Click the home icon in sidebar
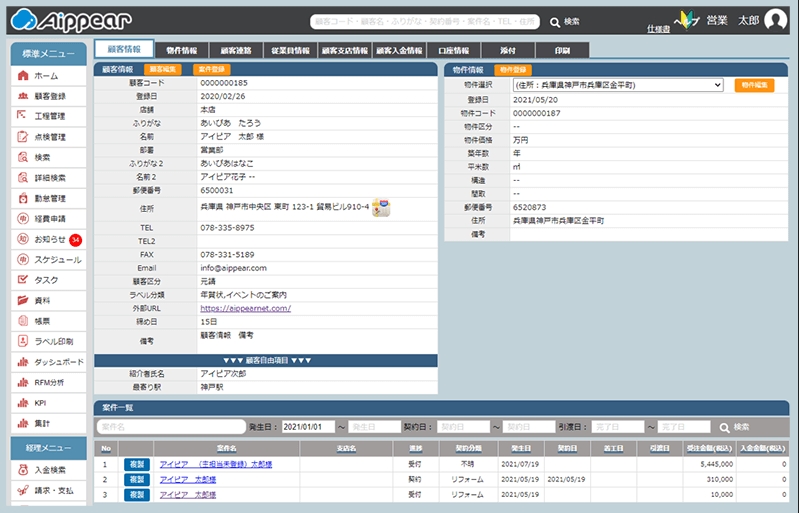 click(x=23, y=76)
